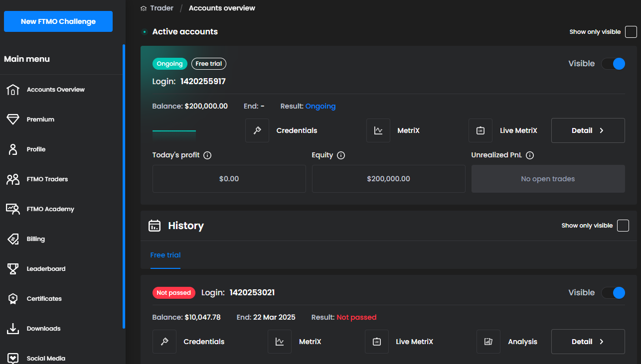Toggle Visible switch for login 1420255917
The height and width of the screenshot is (364, 641).
[613, 64]
